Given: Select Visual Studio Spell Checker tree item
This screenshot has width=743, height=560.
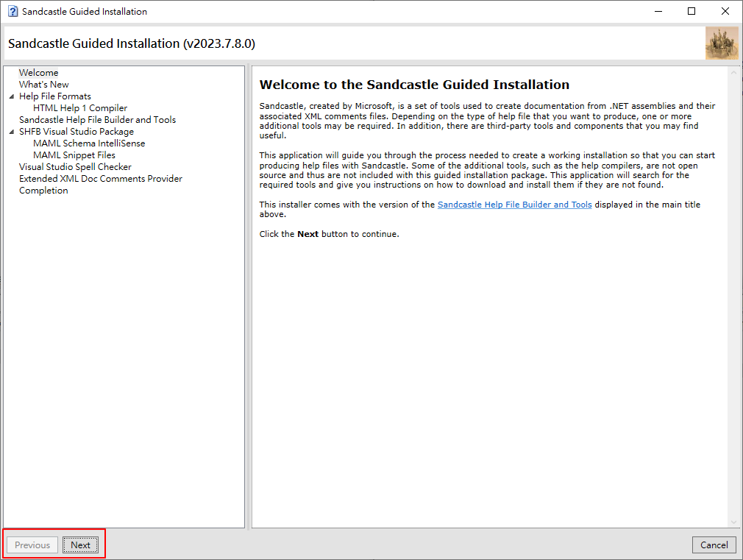Looking at the screenshot, I should click(x=75, y=167).
